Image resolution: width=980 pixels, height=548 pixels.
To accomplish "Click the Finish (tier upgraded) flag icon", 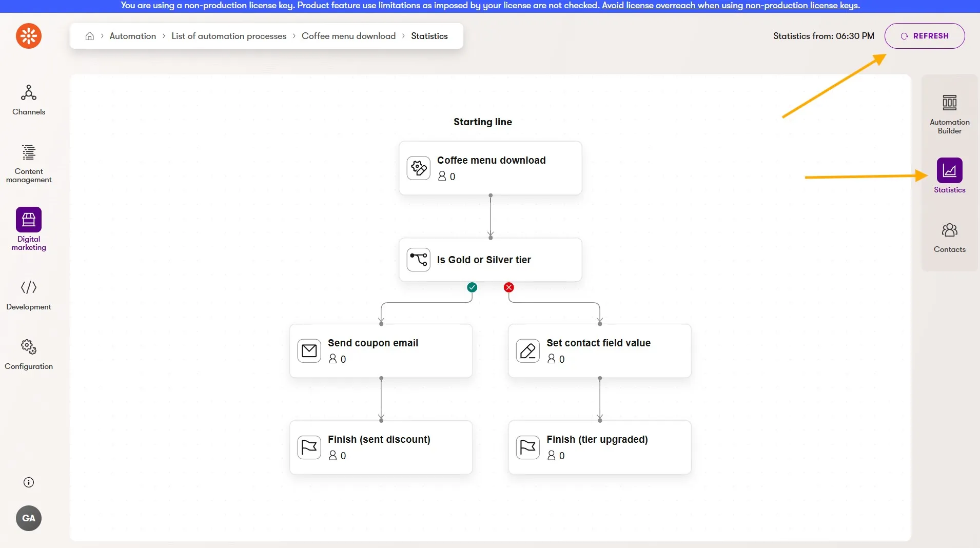I will [x=528, y=447].
